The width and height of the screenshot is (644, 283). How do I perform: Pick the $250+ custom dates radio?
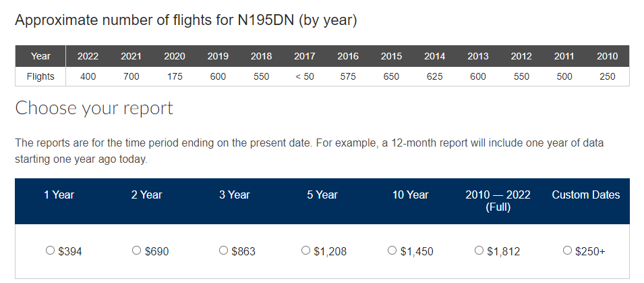(x=567, y=251)
